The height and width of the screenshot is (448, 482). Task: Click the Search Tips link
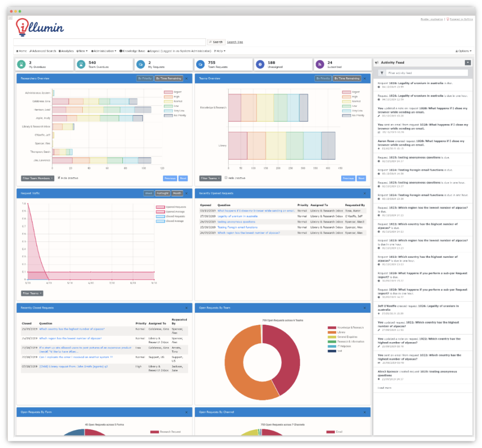coord(235,42)
